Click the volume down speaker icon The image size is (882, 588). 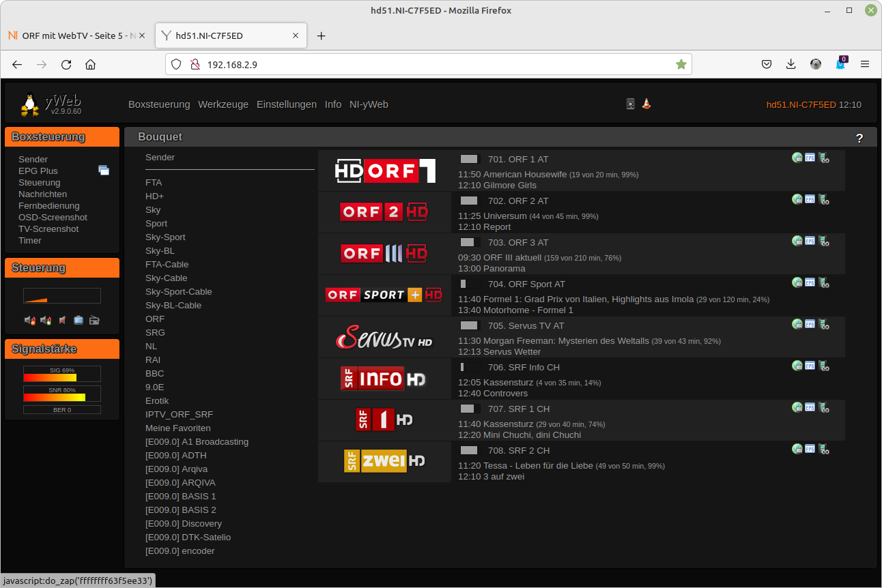(x=30, y=320)
